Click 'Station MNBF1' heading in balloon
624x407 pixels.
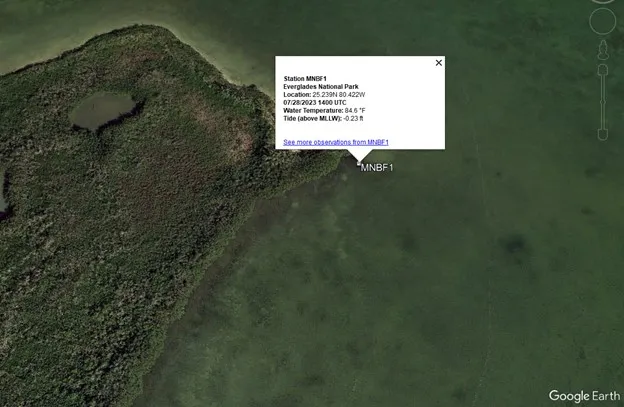(x=305, y=79)
